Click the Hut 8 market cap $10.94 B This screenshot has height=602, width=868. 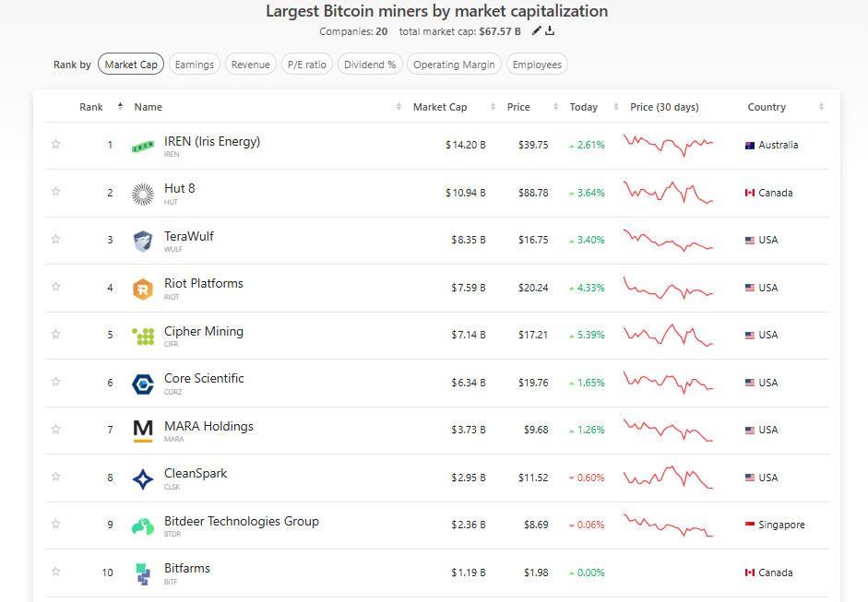[466, 193]
